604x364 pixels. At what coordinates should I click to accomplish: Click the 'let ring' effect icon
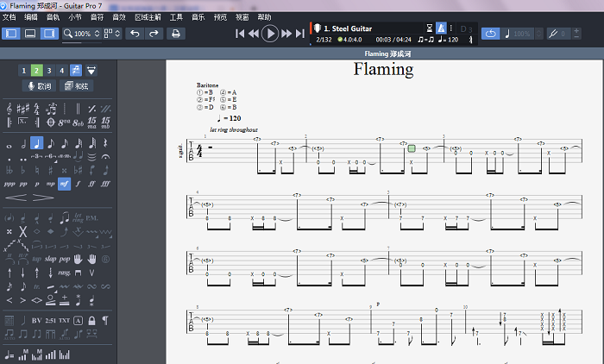79,217
